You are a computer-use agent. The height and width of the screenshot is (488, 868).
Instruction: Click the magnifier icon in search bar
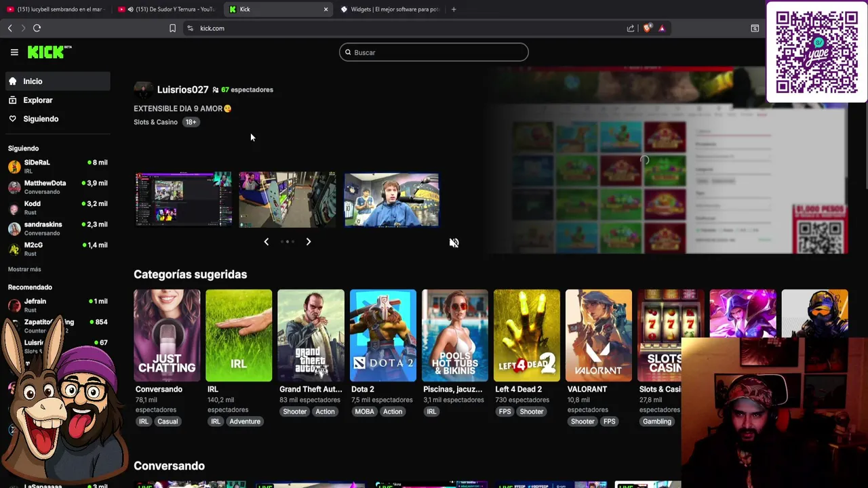(348, 52)
